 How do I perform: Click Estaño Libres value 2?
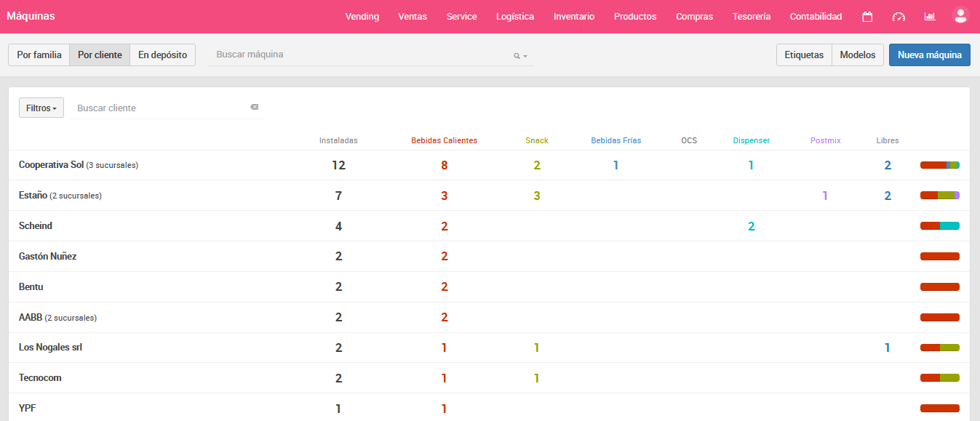pos(888,196)
